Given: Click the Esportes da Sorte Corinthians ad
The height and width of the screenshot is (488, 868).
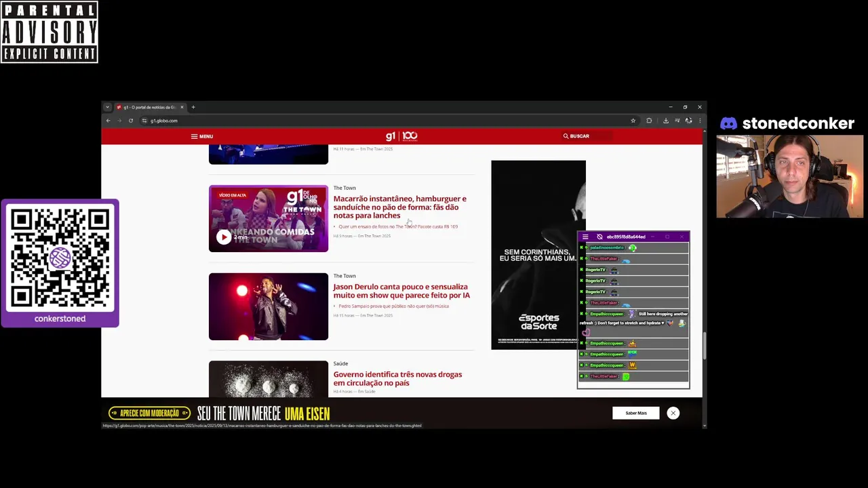Looking at the screenshot, I should click(x=538, y=255).
